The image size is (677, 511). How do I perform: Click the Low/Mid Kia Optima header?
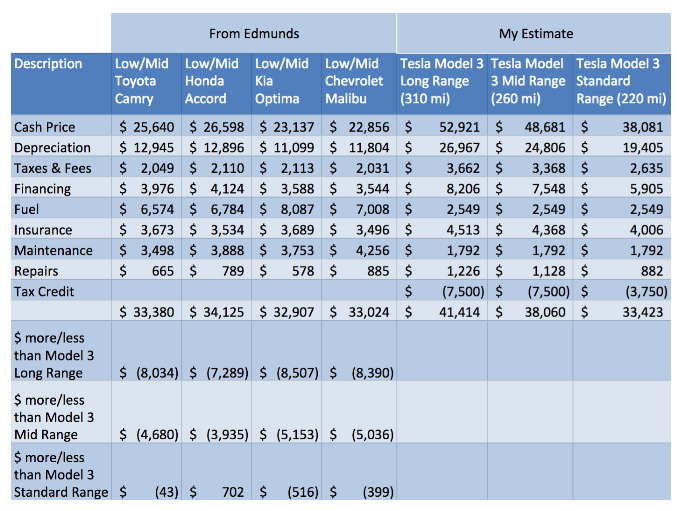tap(286, 81)
